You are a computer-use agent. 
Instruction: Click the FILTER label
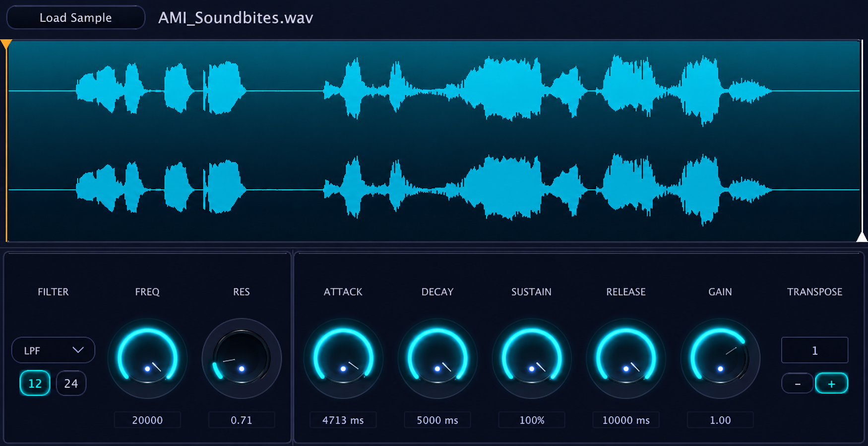coord(53,292)
